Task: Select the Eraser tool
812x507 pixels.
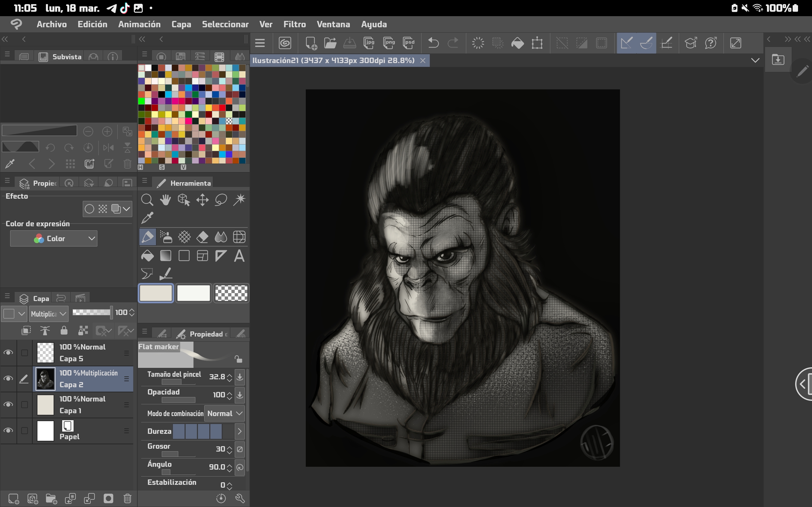Action: 202,237
